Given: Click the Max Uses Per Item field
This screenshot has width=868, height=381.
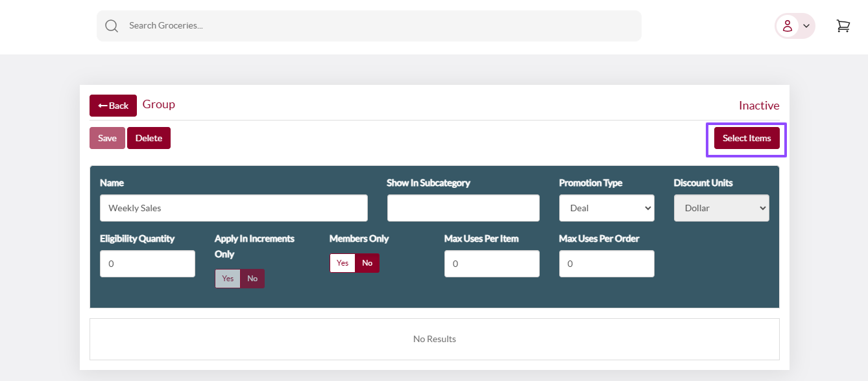Looking at the screenshot, I should click(x=492, y=264).
